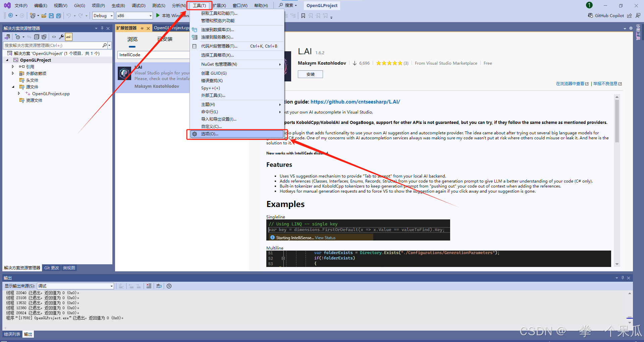644x342 pixels.
Task: Navigate backward with the back arrow icon
Action: [x=11, y=15]
